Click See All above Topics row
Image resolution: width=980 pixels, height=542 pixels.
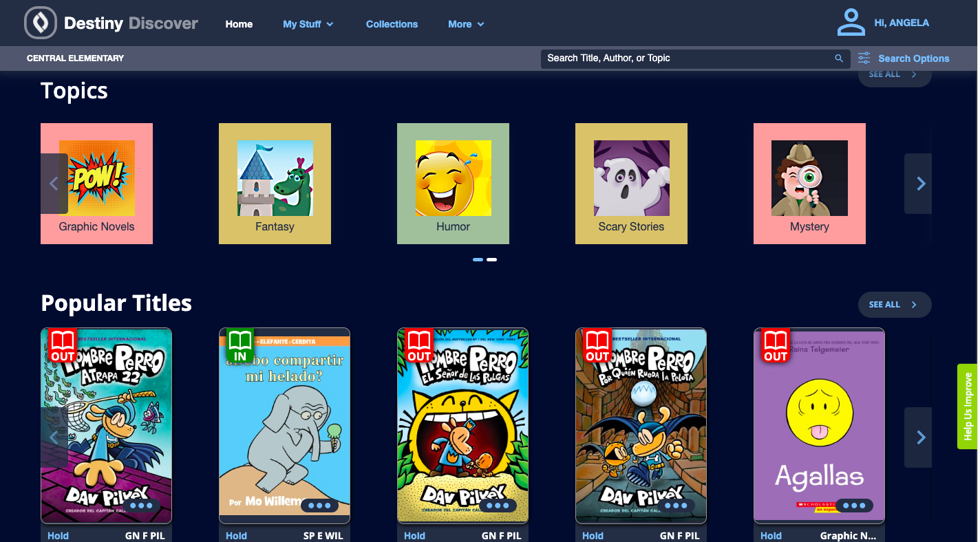tap(894, 75)
